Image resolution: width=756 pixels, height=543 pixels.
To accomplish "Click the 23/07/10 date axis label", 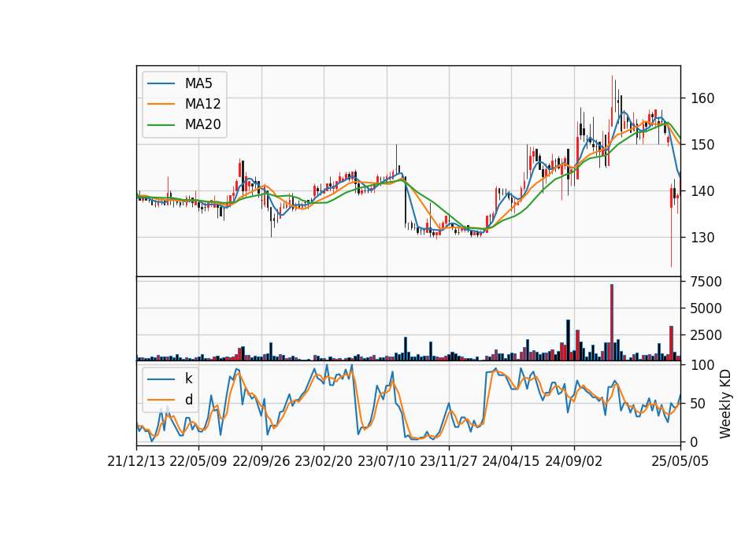I will click(386, 461).
